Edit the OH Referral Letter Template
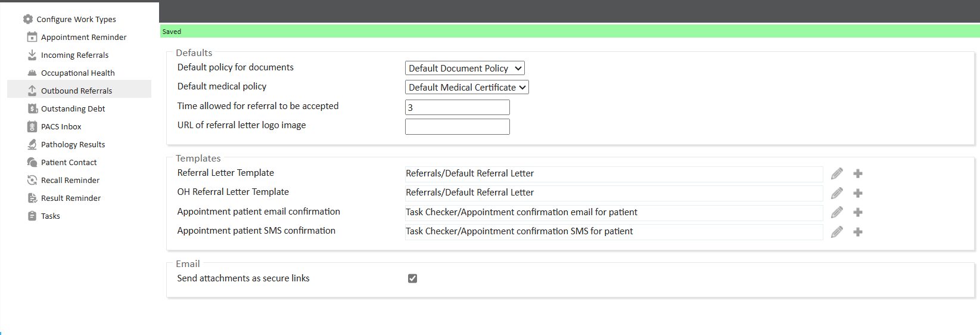Image resolution: width=980 pixels, height=335 pixels. (837, 193)
